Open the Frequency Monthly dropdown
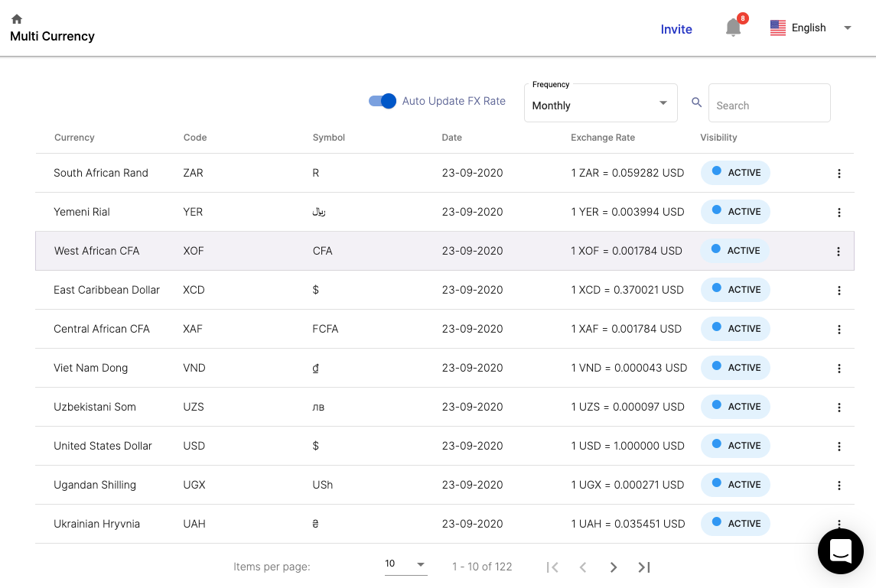 click(601, 103)
